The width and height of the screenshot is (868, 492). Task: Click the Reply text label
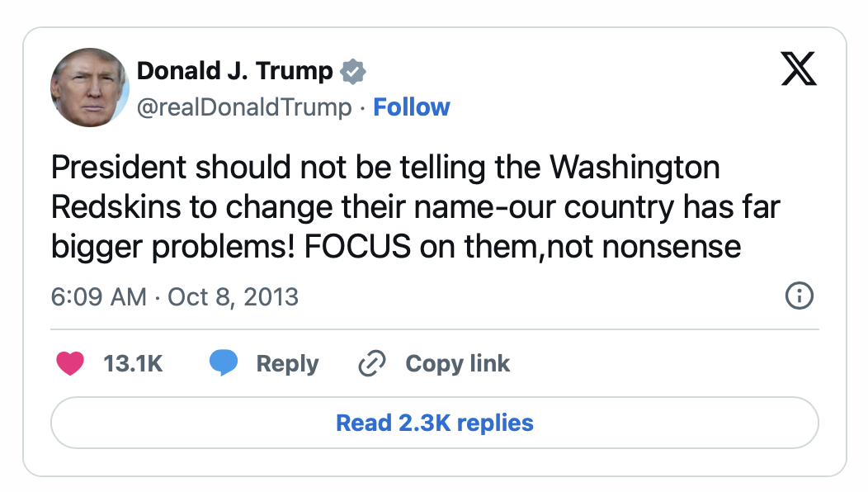(x=287, y=363)
